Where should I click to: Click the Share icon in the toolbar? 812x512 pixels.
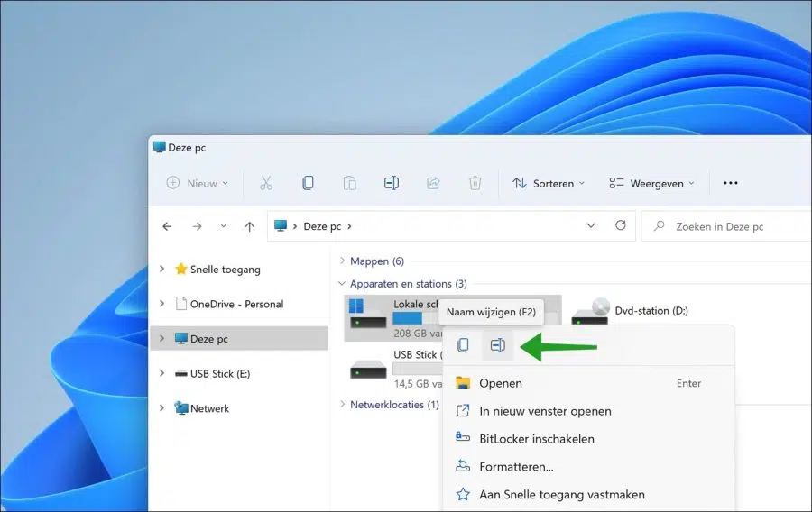pyautogui.click(x=433, y=183)
